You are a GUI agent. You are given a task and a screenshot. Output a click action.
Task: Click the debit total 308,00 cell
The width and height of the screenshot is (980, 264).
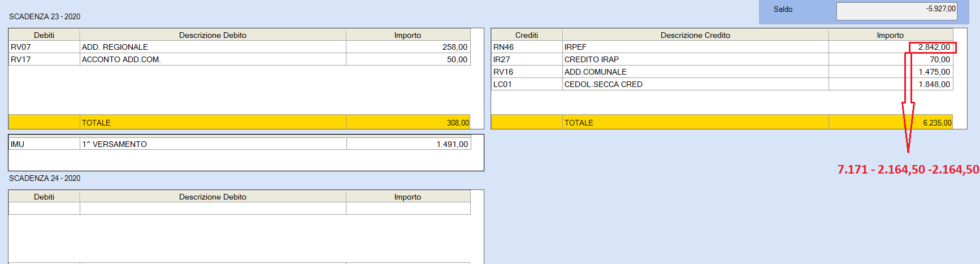point(408,122)
